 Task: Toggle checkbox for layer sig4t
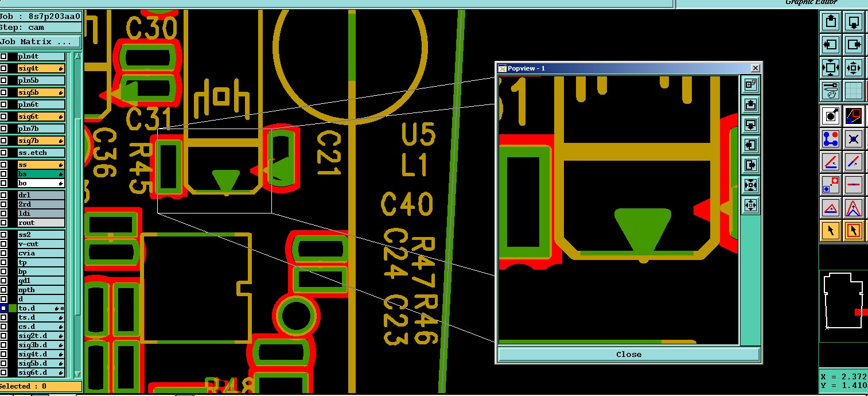click(3, 68)
